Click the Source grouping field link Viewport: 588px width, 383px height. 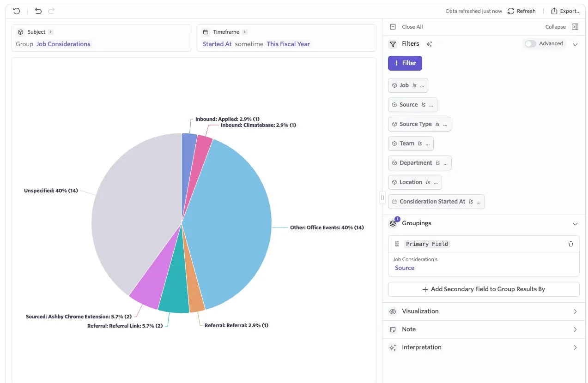pyautogui.click(x=405, y=268)
